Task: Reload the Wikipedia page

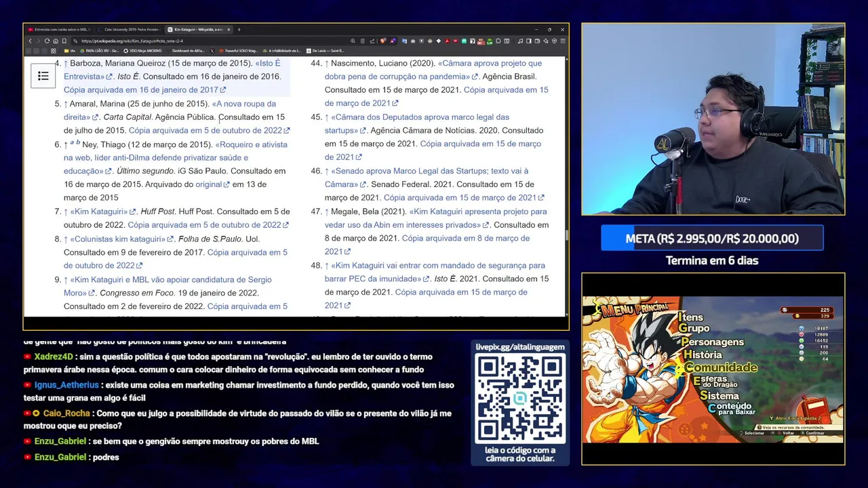Action: tap(47, 41)
